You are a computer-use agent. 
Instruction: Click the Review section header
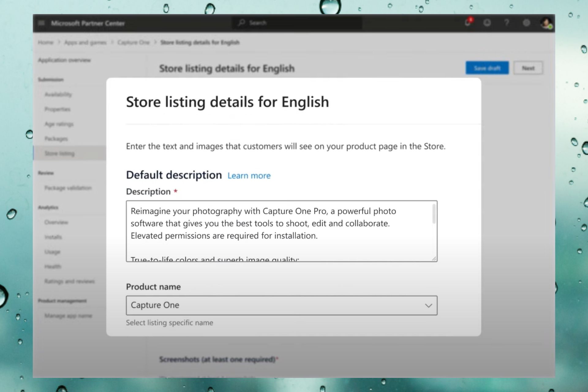(46, 173)
